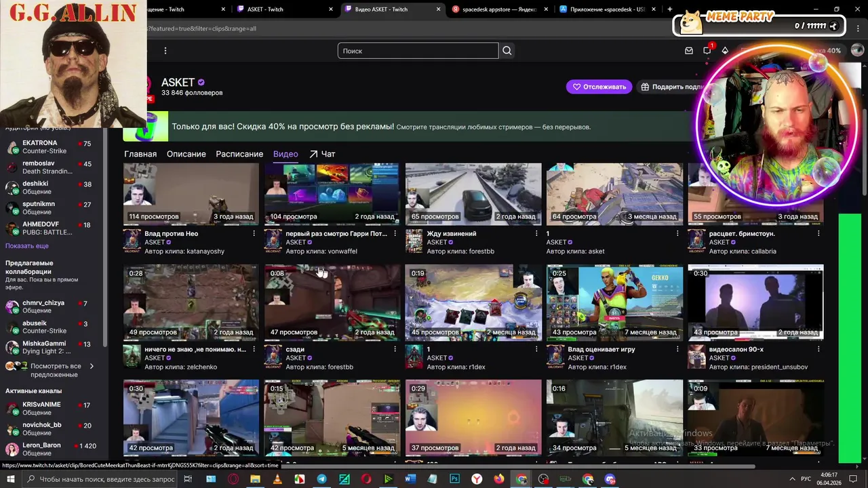The image size is (868, 488).
Task: Open options menu for Гарри Поттер clip
Action: (x=395, y=233)
